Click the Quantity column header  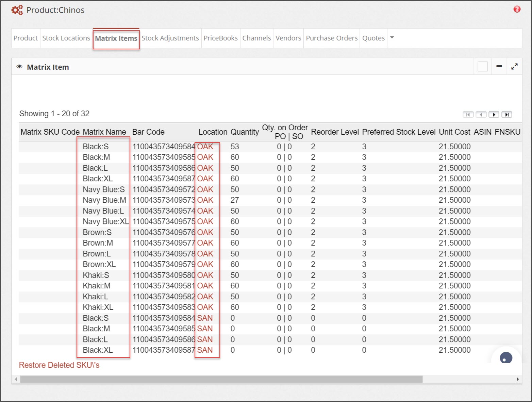point(245,132)
